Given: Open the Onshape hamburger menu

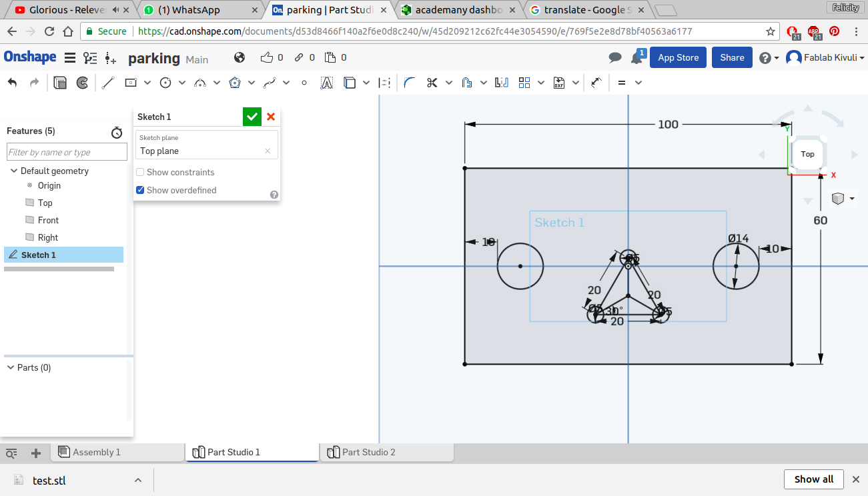Looking at the screenshot, I should point(70,58).
